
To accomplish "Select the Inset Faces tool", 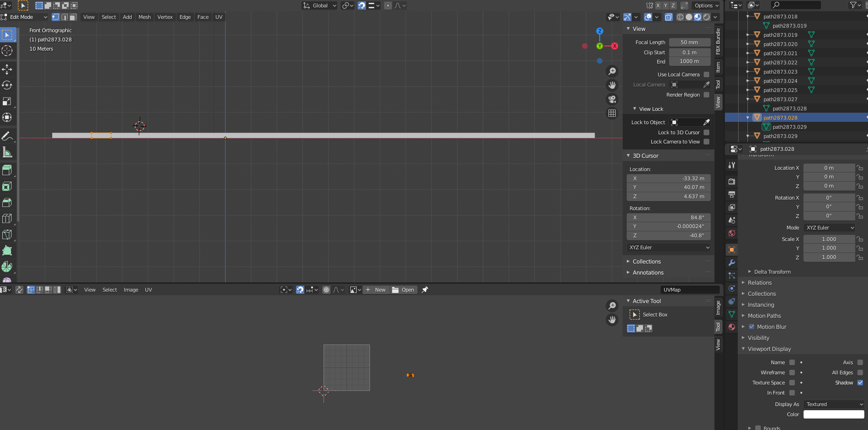I will (x=7, y=187).
